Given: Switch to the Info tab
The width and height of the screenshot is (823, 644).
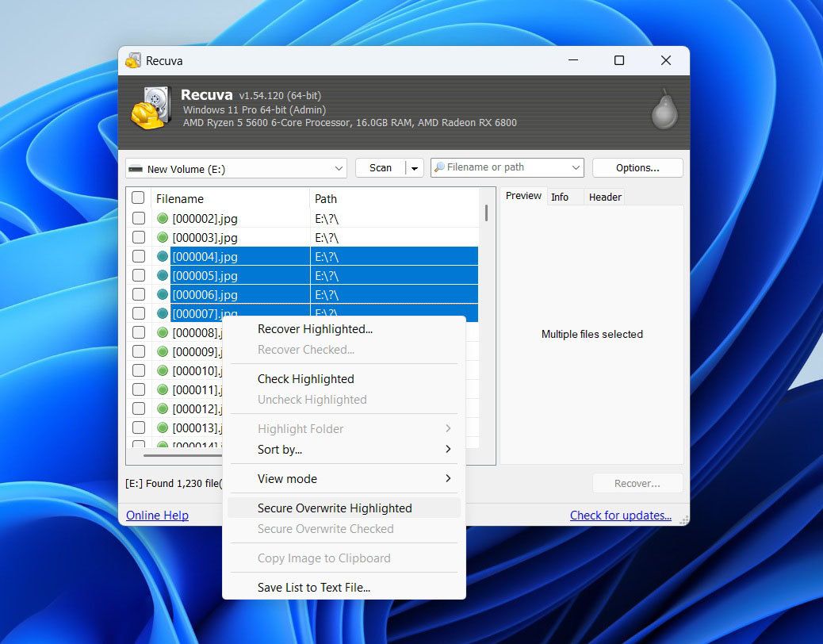Looking at the screenshot, I should (560, 197).
